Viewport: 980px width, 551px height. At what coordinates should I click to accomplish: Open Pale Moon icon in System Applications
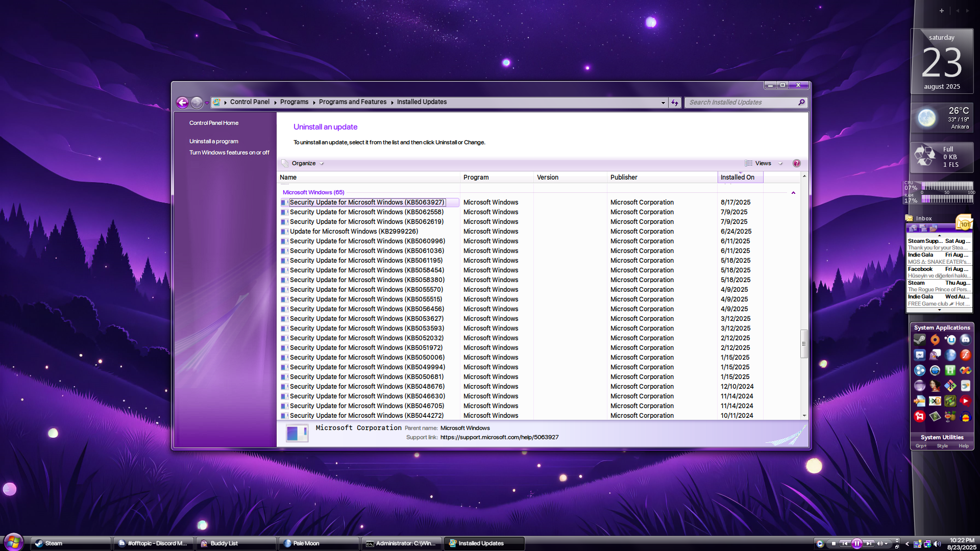(x=950, y=355)
